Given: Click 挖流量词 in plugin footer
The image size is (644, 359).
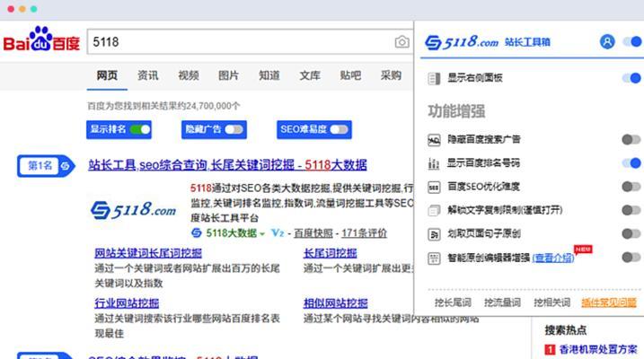Looking at the screenshot, I should (502, 302).
